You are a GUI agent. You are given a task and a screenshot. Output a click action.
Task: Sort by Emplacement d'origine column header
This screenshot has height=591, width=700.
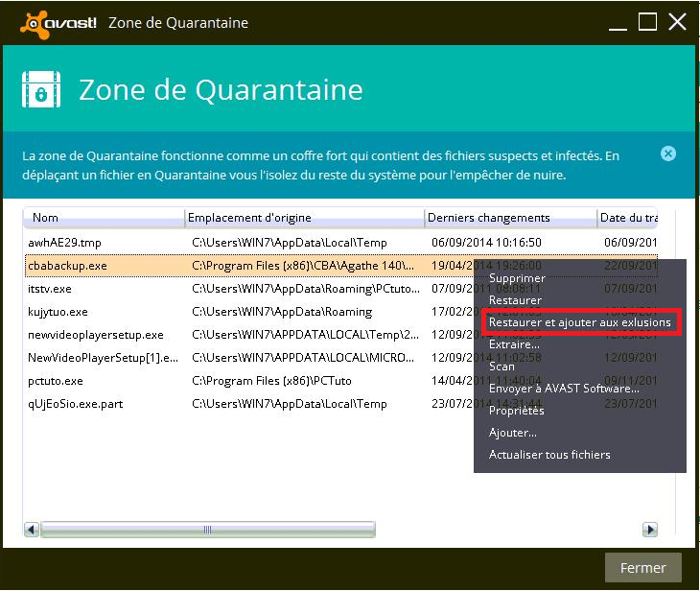coord(304,218)
